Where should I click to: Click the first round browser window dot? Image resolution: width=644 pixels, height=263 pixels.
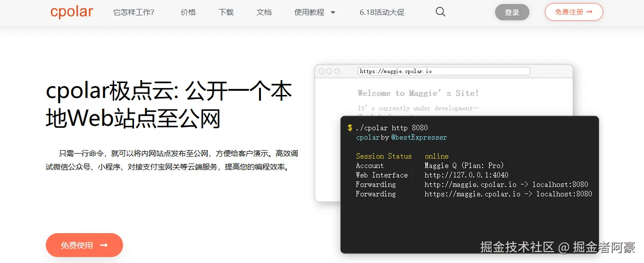click(321, 71)
